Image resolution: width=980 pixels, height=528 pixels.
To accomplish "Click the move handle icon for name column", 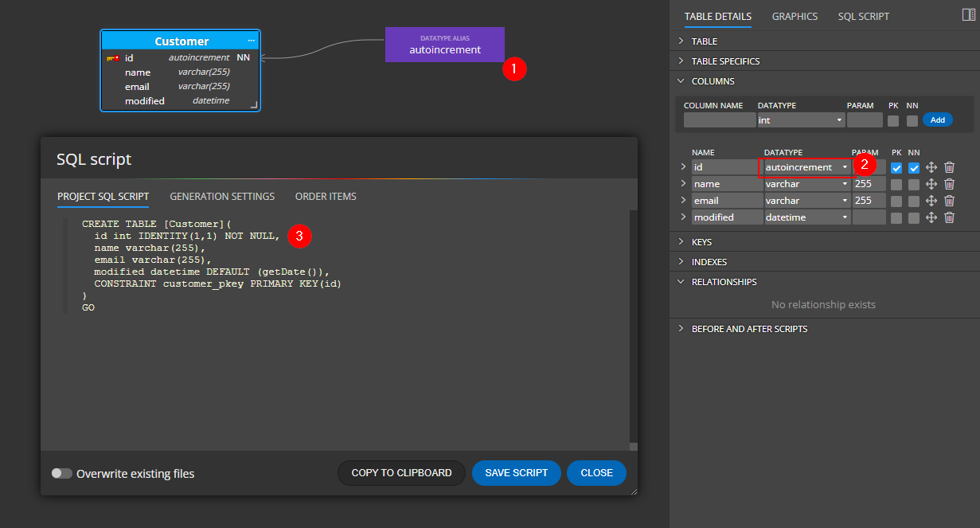I will (931, 184).
